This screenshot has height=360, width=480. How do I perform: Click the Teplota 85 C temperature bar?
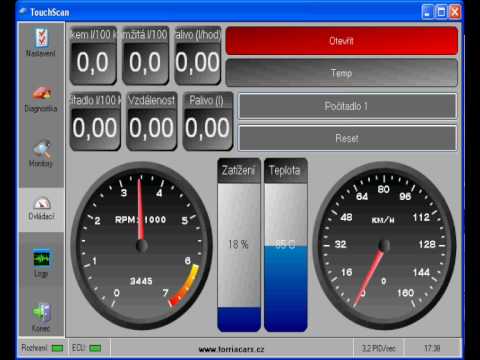(x=286, y=245)
